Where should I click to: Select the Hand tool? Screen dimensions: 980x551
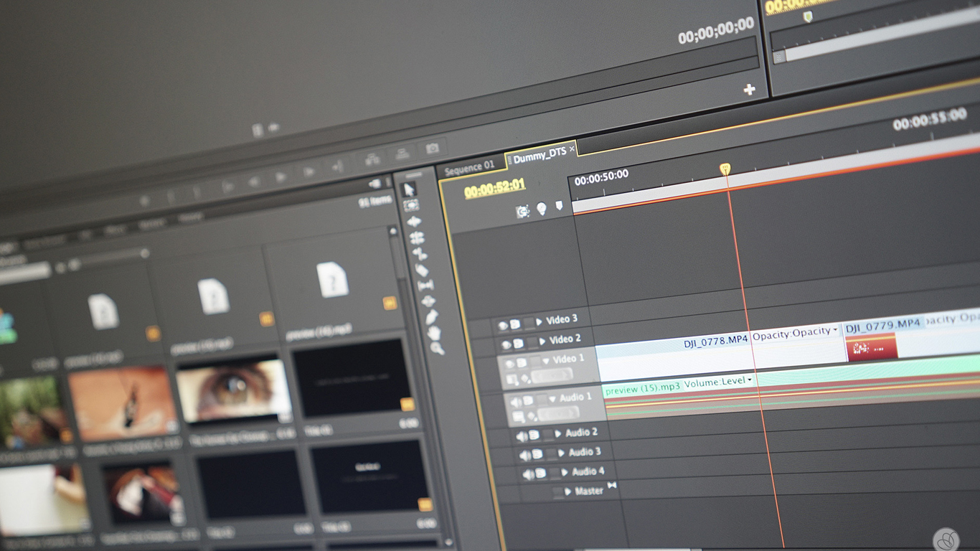coord(434,333)
